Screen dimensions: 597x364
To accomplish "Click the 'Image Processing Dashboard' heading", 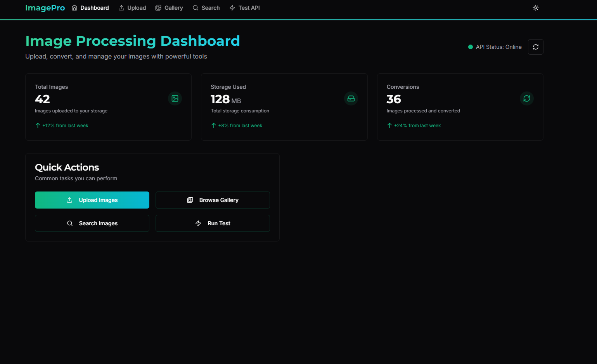I will (133, 41).
